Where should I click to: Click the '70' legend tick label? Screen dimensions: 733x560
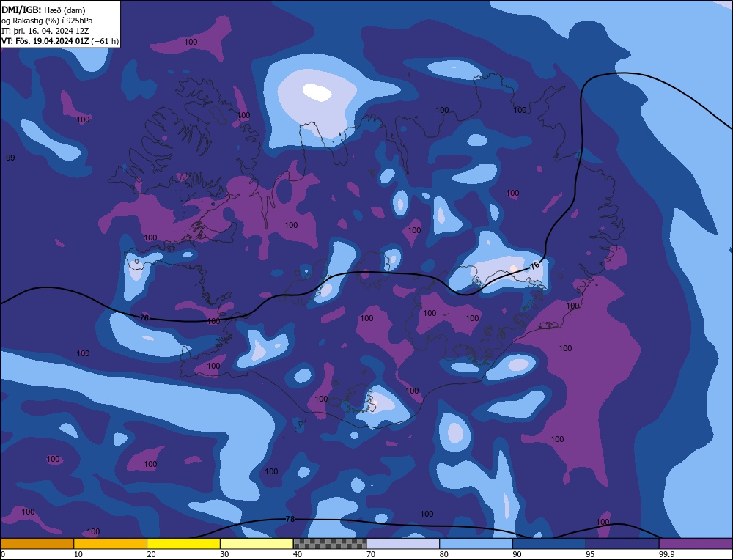click(x=371, y=554)
